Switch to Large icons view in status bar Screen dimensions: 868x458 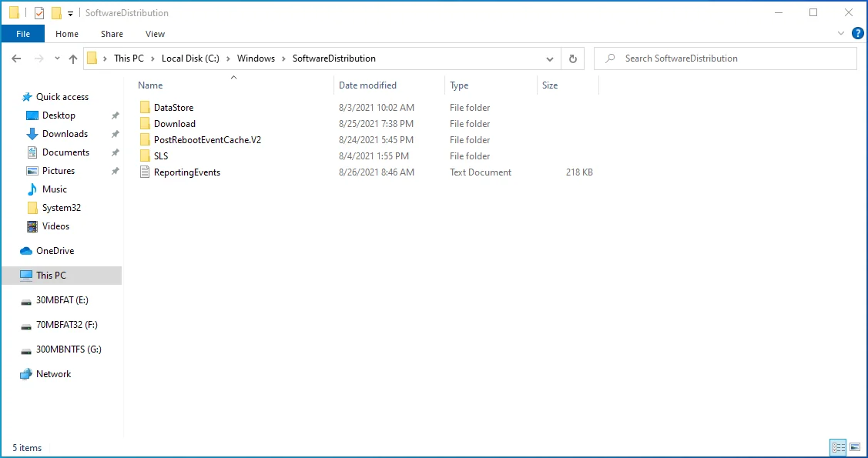(855, 447)
